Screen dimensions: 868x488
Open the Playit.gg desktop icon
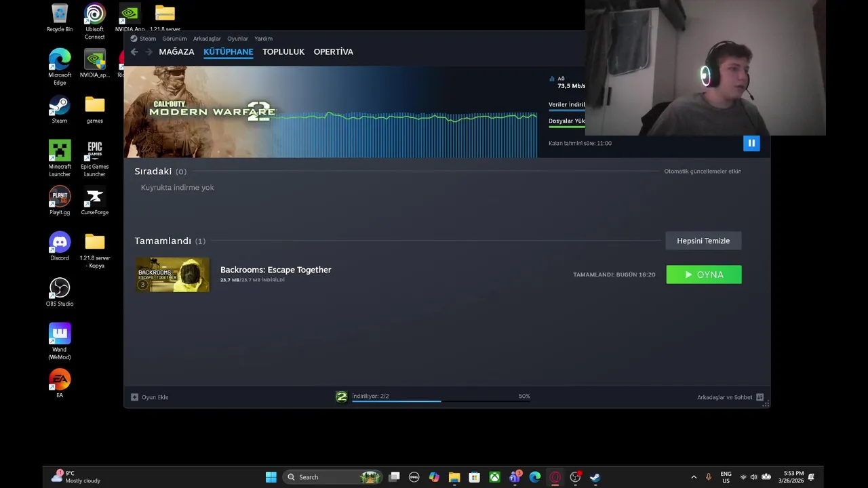click(x=60, y=201)
